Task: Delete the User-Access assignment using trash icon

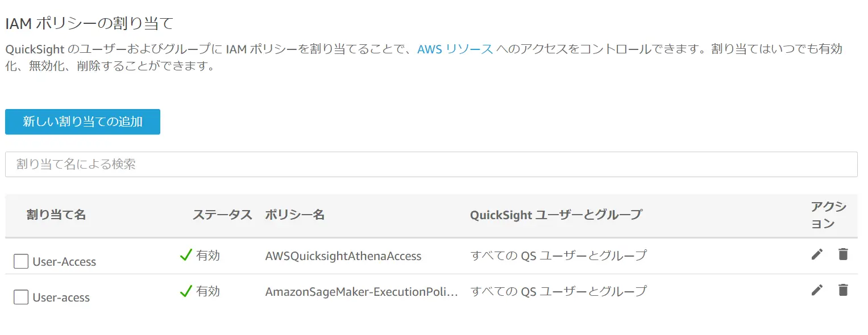Action: click(843, 254)
